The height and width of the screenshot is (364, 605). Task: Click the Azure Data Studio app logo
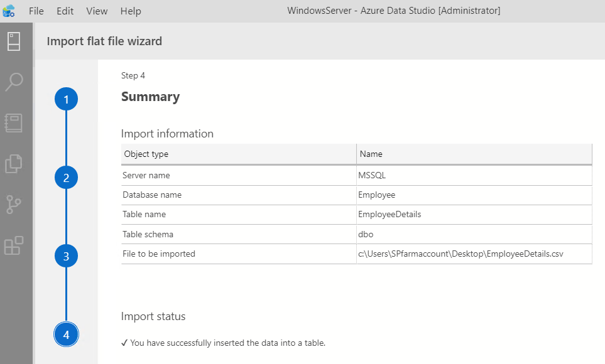click(9, 11)
